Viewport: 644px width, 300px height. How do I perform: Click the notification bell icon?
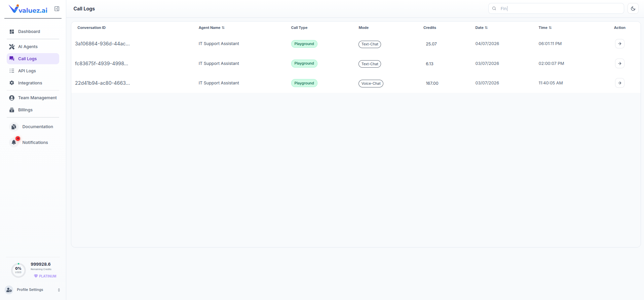pos(14,143)
